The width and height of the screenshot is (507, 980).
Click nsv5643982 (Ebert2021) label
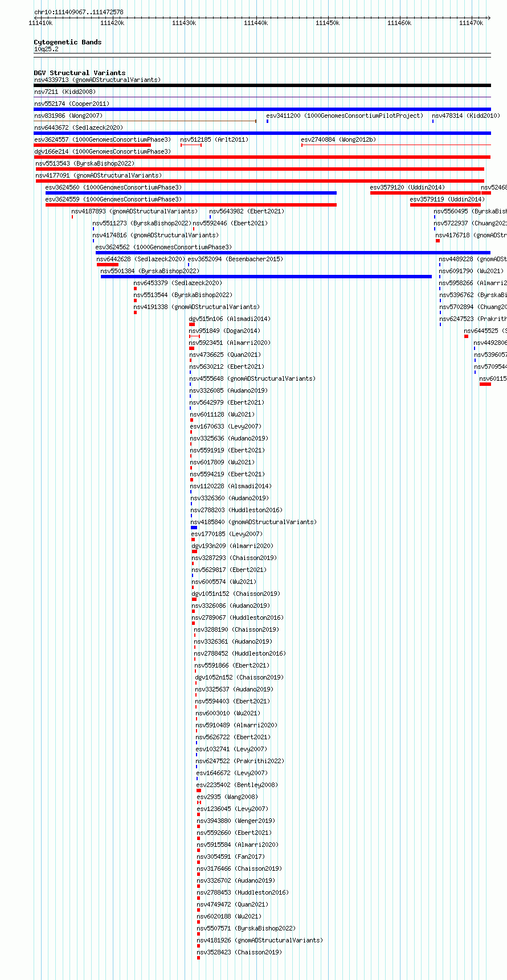pos(247,211)
